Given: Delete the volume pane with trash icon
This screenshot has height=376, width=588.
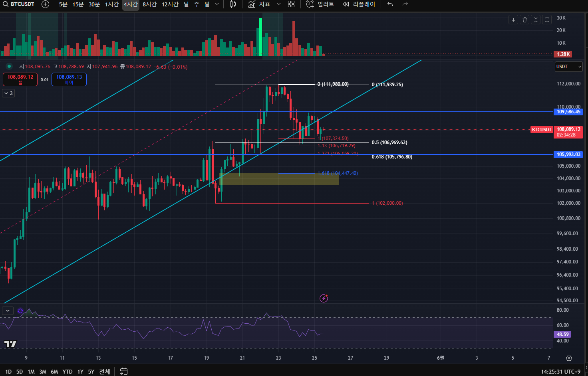Looking at the screenshot, I should tap(525, 20).
